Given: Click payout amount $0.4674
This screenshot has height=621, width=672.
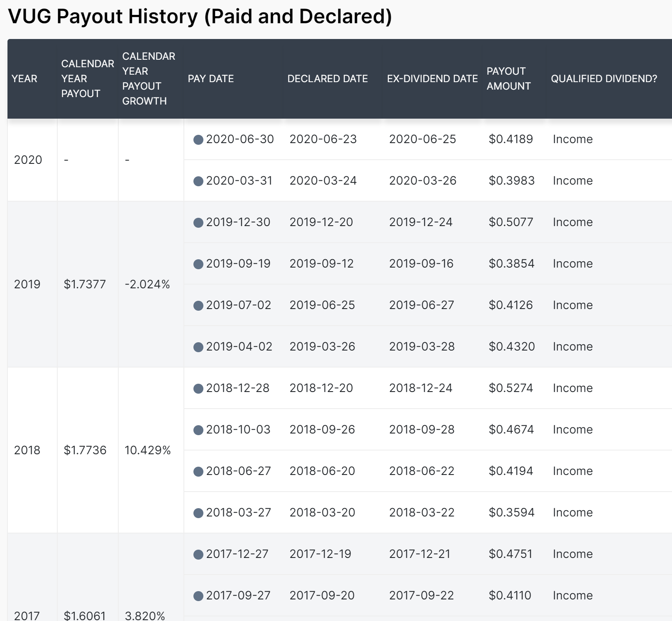Looking at the screenshot, I should tap(511, 429).
